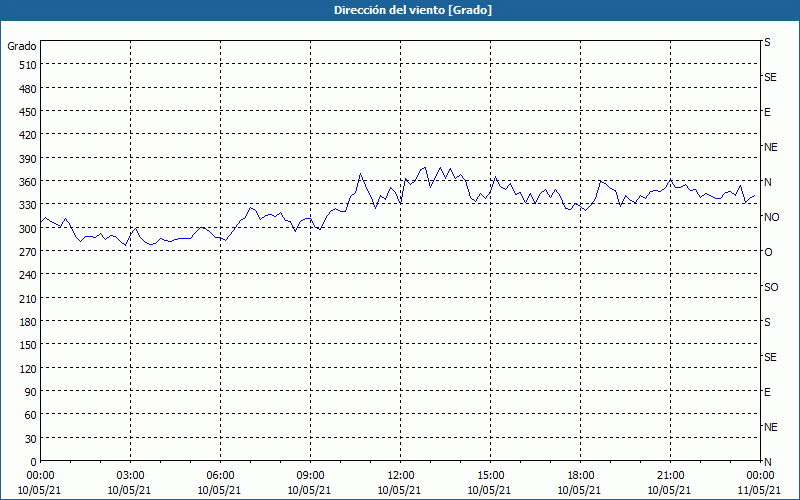The image size is (800, 500).
Task: Click the 330 y-axis value
Action: (x=29, y=205)
